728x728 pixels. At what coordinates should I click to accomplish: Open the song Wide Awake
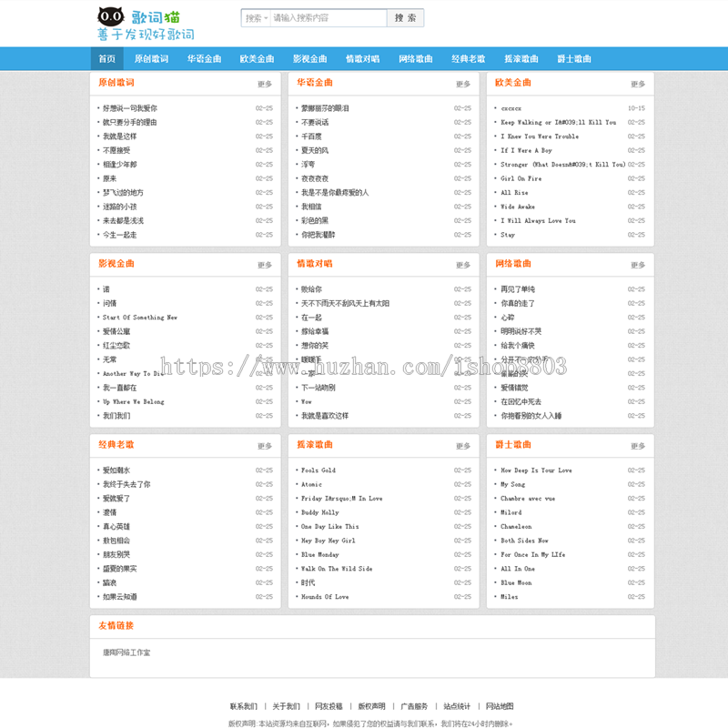(518, 207)
